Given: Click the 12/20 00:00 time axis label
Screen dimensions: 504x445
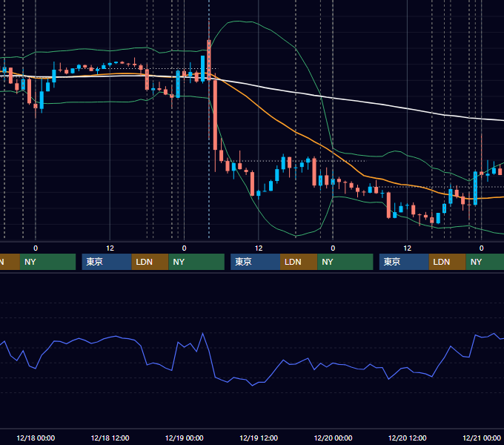Looking at the screenshot, I should click(x=333, y=438).
